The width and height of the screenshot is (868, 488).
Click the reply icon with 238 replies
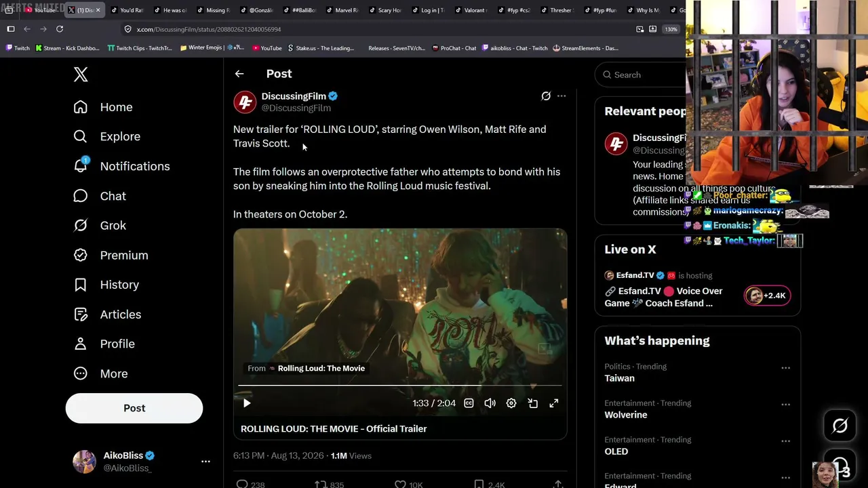(242, 485)
